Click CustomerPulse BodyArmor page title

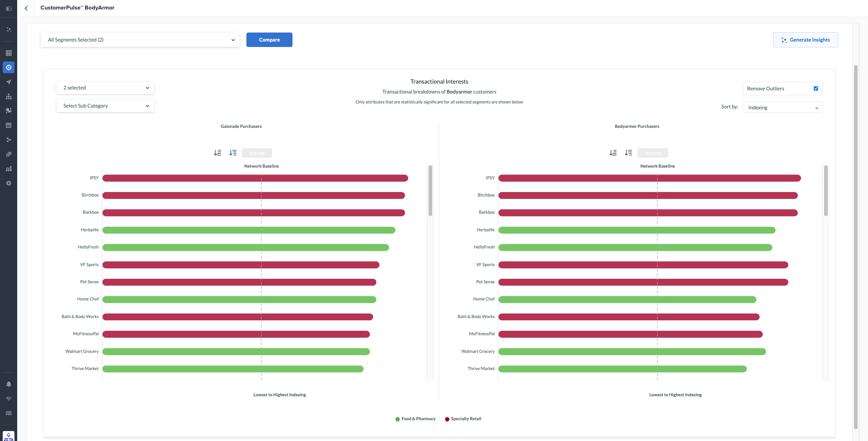[77, 8]
